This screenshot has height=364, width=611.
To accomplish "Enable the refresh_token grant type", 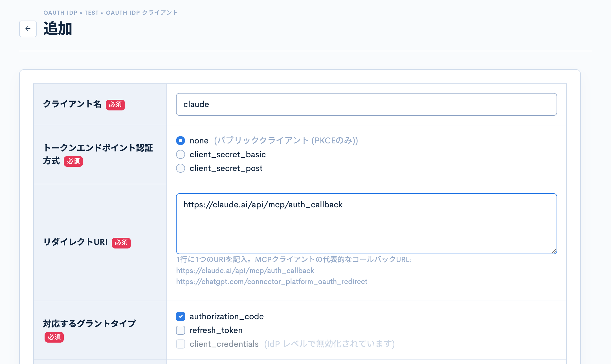I will [181, 330].
